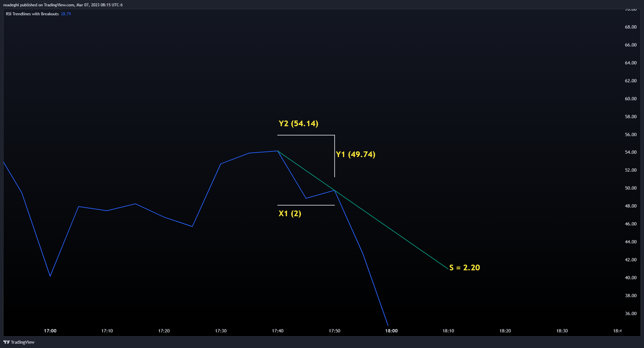Screen dimensions: 644x348
Task: Click the 46.00 price scale label
Action: coord(631,224)
